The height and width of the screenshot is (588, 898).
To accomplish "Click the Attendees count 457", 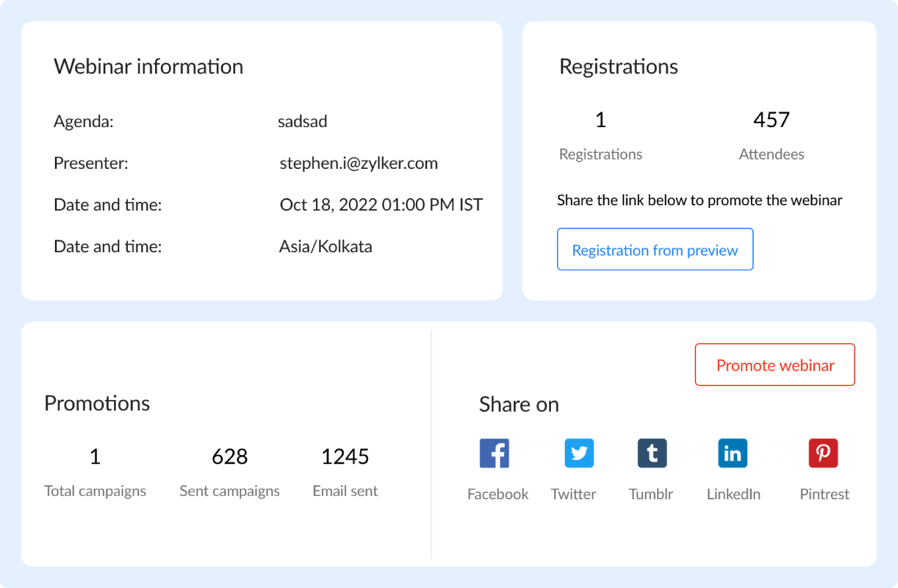I will 772,120.
